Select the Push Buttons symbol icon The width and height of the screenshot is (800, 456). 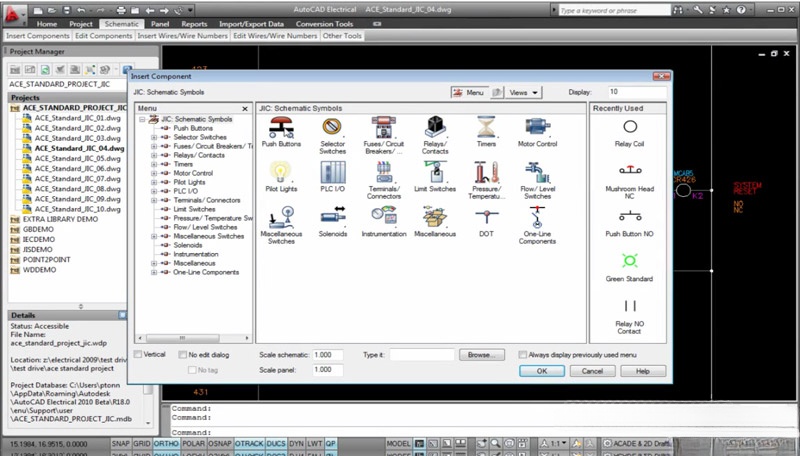tap(281, 127)
